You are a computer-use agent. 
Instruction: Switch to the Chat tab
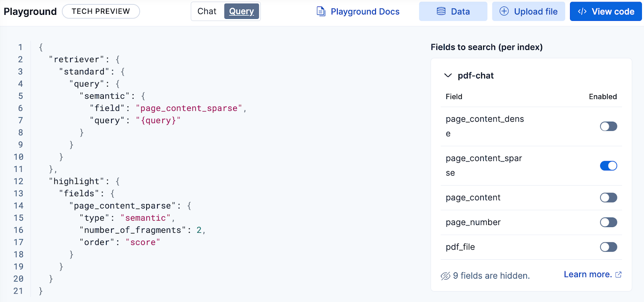click(x=207, y=11)
